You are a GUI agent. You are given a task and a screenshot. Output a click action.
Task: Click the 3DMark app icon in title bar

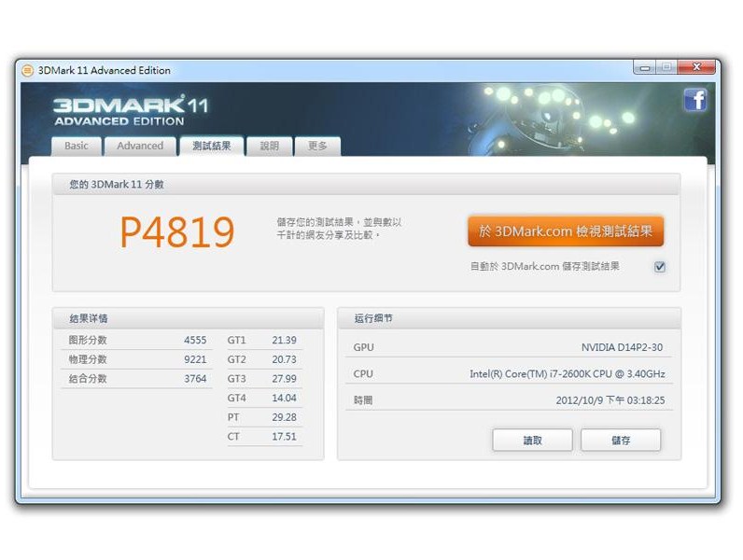27,70
